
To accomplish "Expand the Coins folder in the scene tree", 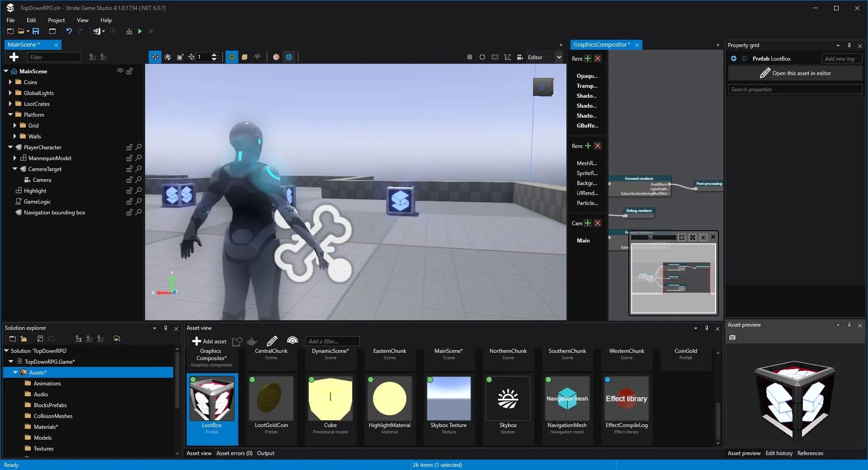I will 10,82.
